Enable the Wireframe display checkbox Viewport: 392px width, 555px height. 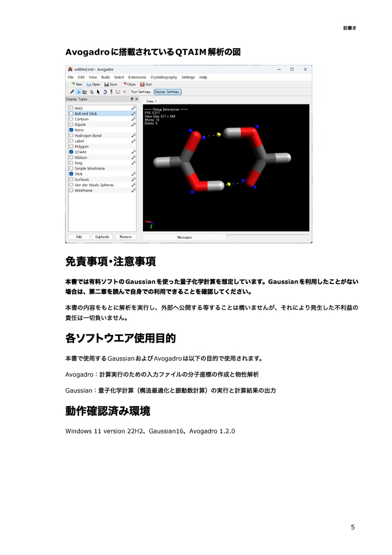[x=71, y=190]
